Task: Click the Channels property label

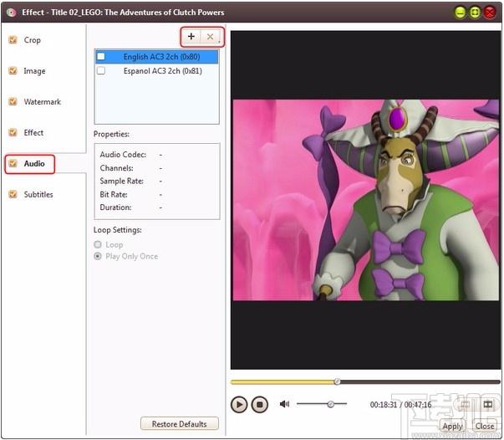Action: [x=116, y=168]
